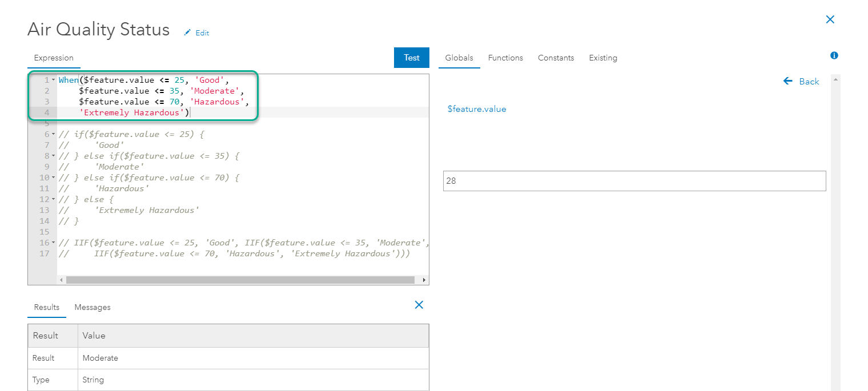Image resolution: width=868 pixels, height=391 pixels.
Task: Click 'Moderate' string on line 2
Action: click(x=215, y=91)
